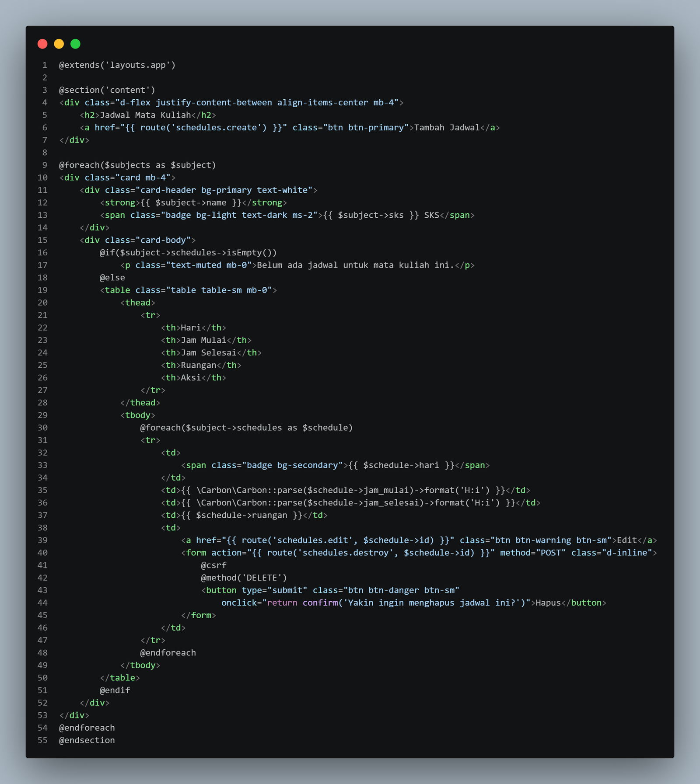This screenshot has width=700, height=784.
Task: Click '@if($subject->schedules->isEmpty())' line
Action: [188, 253]
